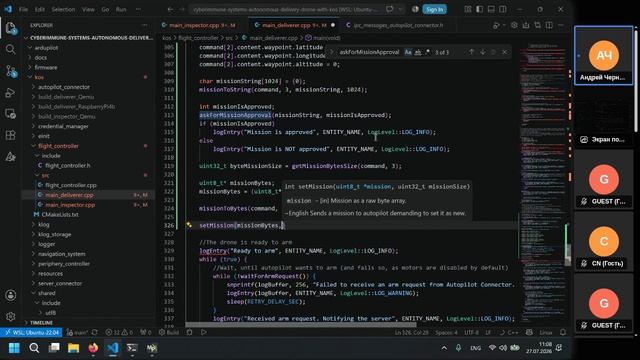The height and width of the screenshot is (360, 640).
Task: Open the Remote Explorer view
Action: coord(11,114)
